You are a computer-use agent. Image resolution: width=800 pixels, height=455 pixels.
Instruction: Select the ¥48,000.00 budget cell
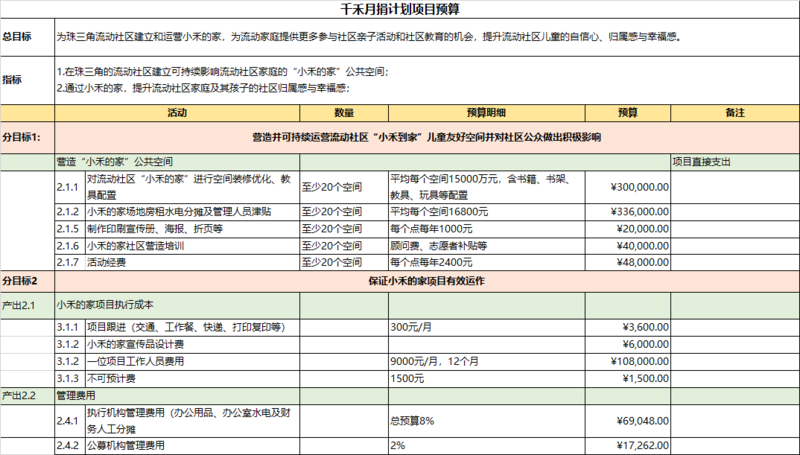pos(628,262)
